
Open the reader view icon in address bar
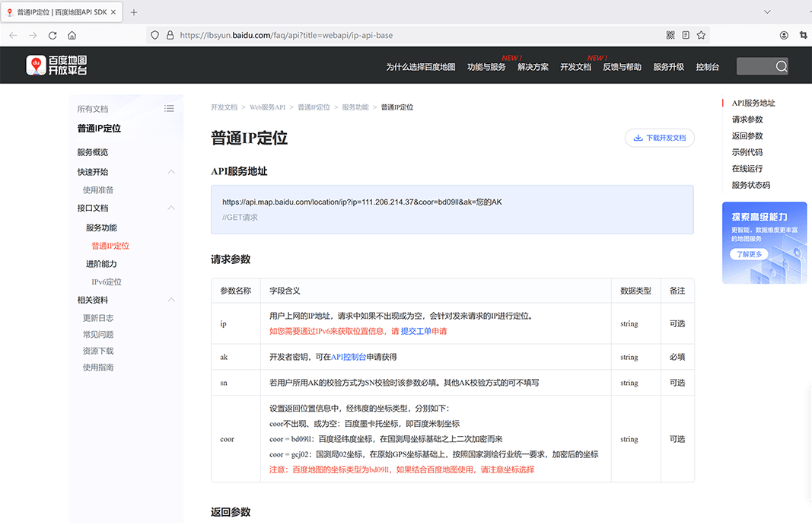point(686,35)
